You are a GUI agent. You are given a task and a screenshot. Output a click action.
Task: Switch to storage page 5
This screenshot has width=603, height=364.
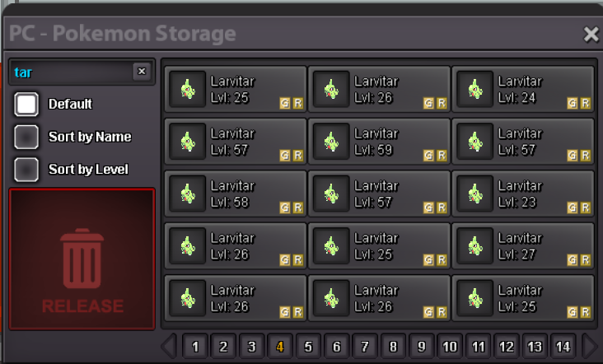click(x=308, y=347)
